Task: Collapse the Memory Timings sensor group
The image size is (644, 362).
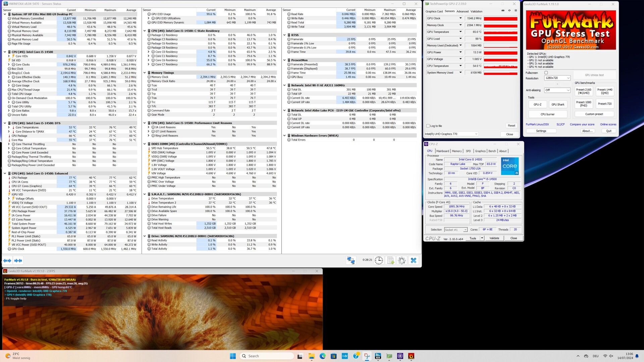Action: [145, 73]
